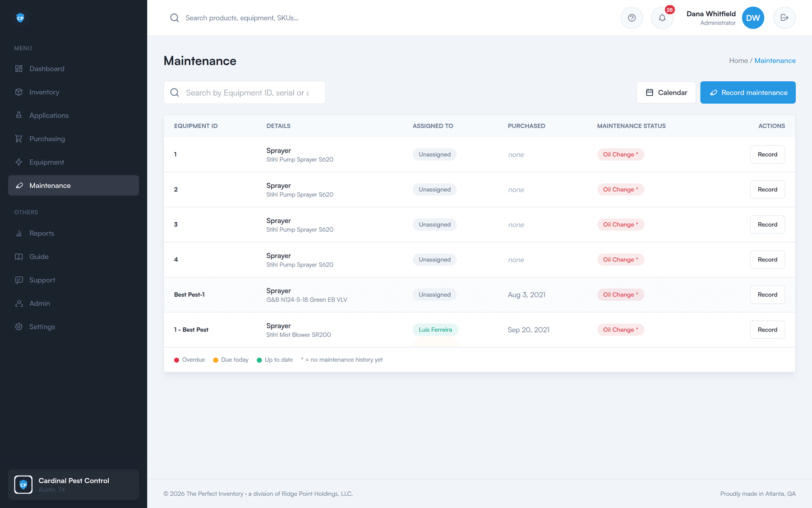The image size is (812, 508).
Task: Open the help question mark icon
Action: (x=632, y=18)
